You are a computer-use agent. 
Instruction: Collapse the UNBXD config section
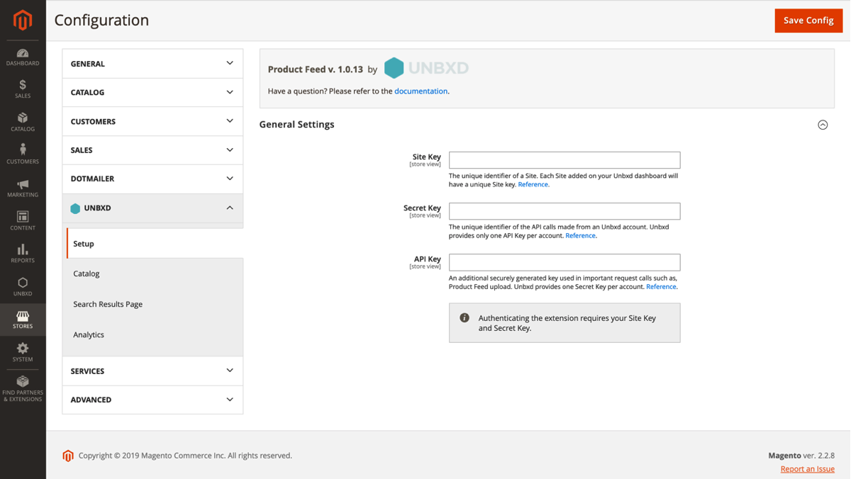pos(152,208)
